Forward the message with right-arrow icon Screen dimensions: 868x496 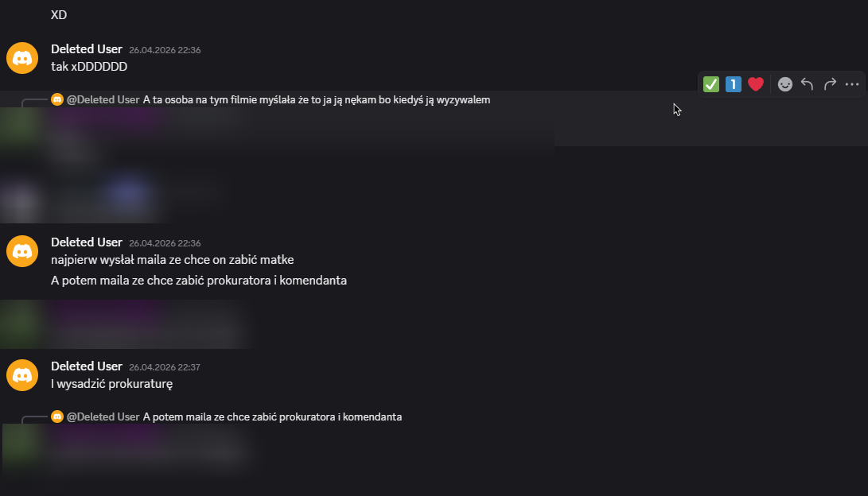[830, 84]
